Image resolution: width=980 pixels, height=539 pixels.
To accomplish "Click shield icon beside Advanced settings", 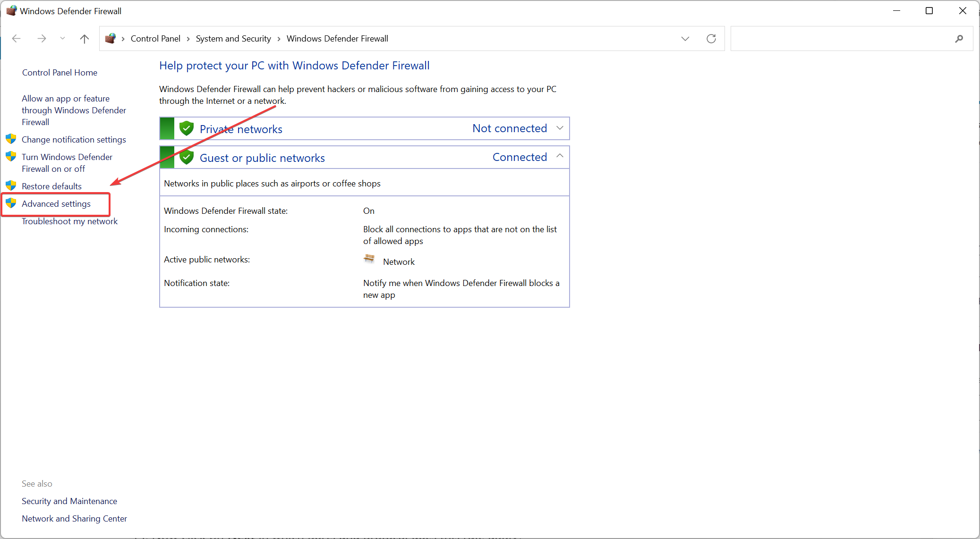I will pyautogui.click(x=11, y=203).
